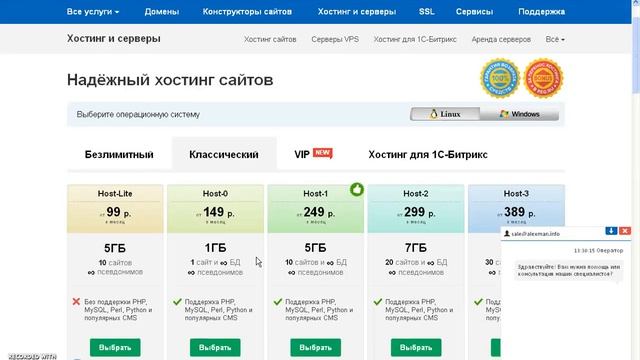Switch to Хостинг для 1С-Битрикс tab

click(428, 154)
